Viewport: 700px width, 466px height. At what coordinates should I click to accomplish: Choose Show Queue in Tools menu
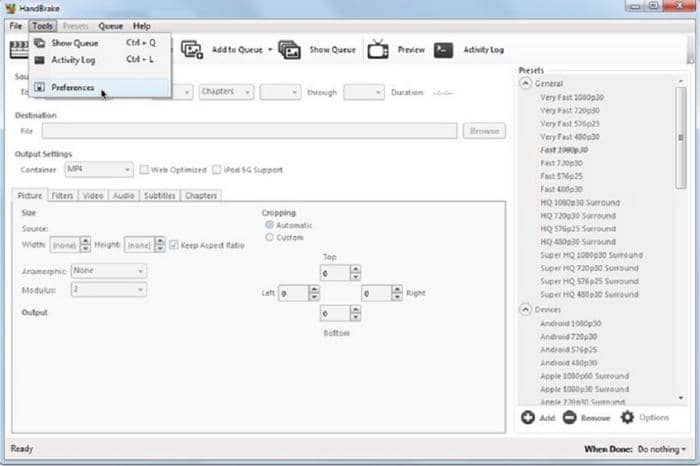click(100, 43)
